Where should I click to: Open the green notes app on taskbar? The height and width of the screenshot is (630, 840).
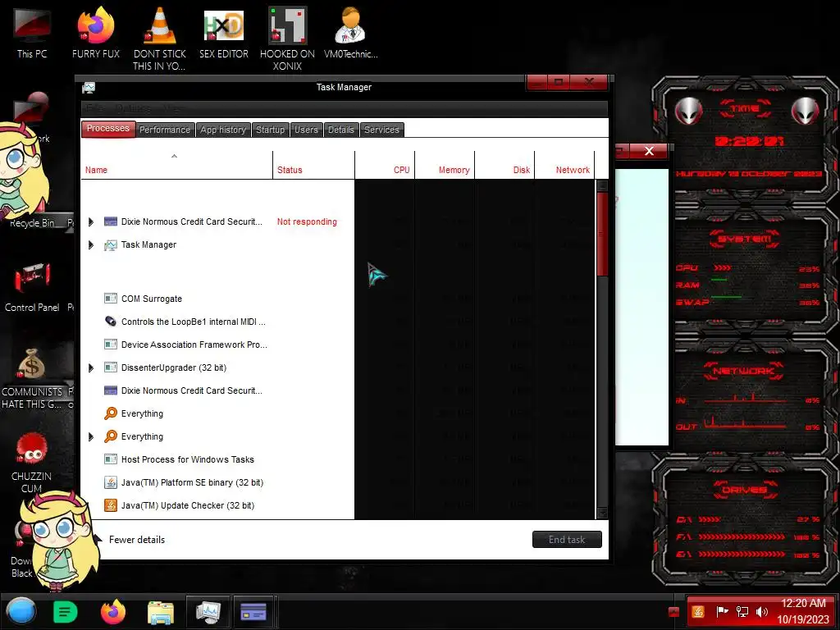(66, 612)
